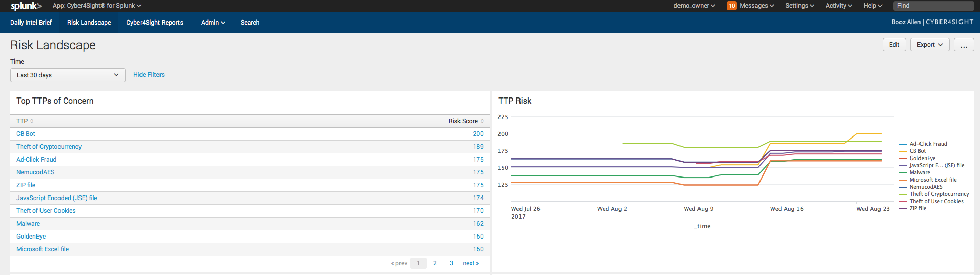Select JavaScript E... (JSE) file legend entry
The height and width of the screenshot is (275, 980).
point(932,166)
